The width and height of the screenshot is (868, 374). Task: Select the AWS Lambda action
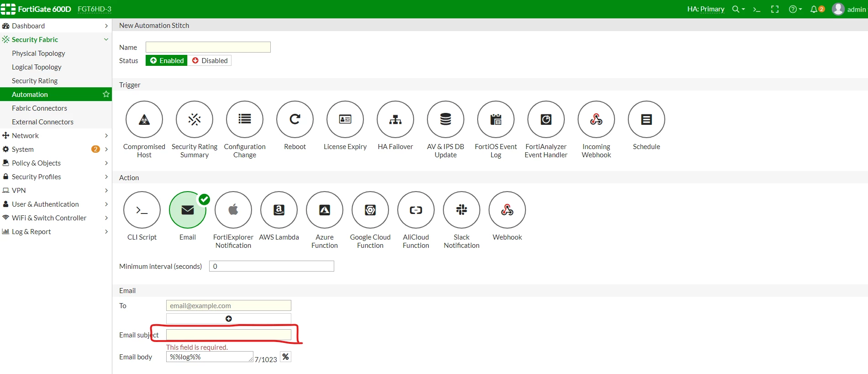coord(279,210)
